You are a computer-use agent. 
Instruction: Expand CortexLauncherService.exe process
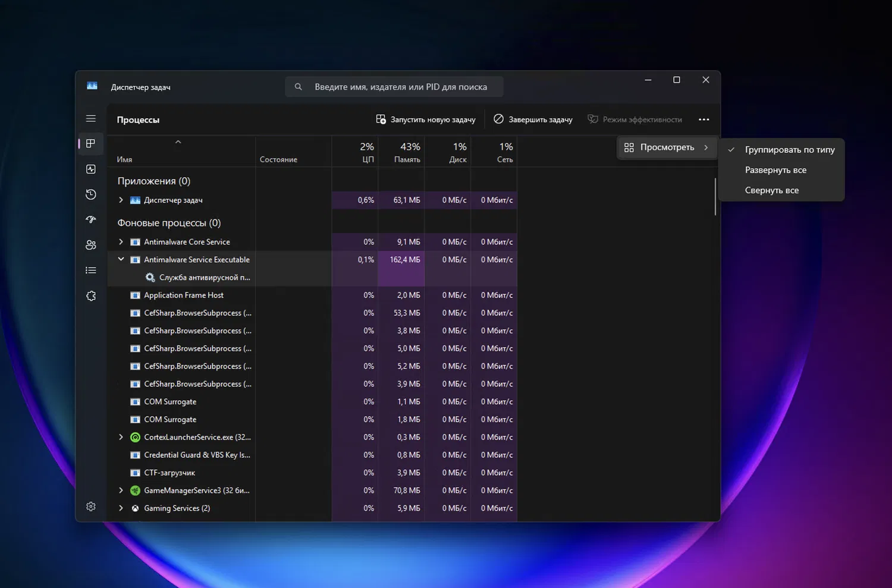(121, 437)
